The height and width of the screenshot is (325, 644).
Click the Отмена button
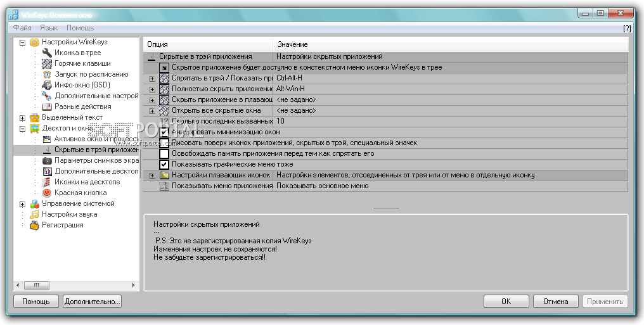tap(556, 302)
